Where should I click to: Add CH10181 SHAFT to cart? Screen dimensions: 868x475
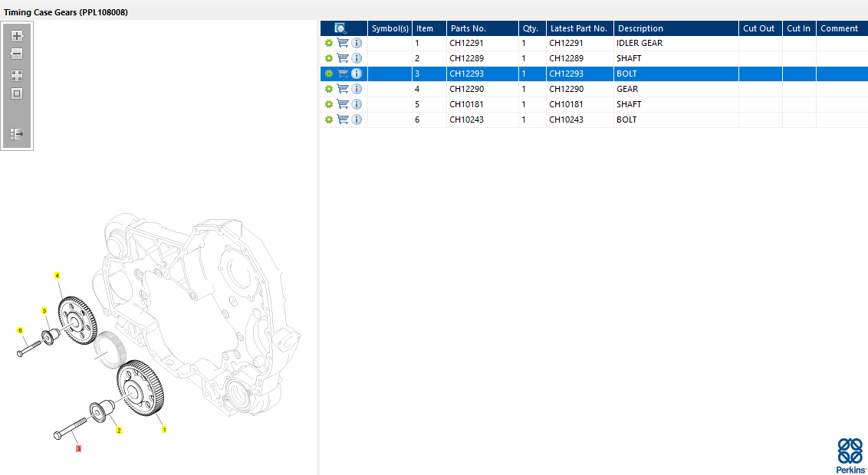pos(343,104)
